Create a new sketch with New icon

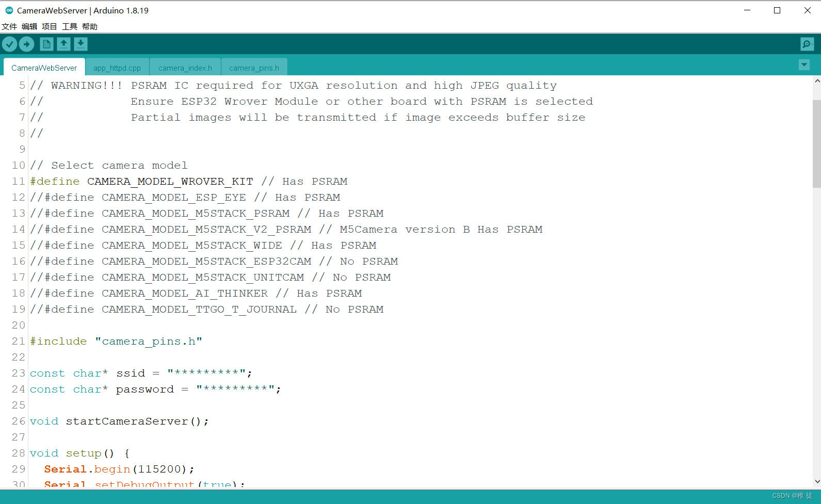[x=46, y=44]
